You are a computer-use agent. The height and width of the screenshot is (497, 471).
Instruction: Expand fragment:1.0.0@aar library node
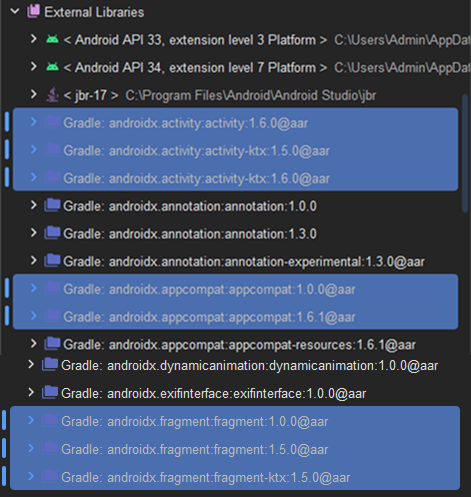pyautogui.click(x=31, y=421)
